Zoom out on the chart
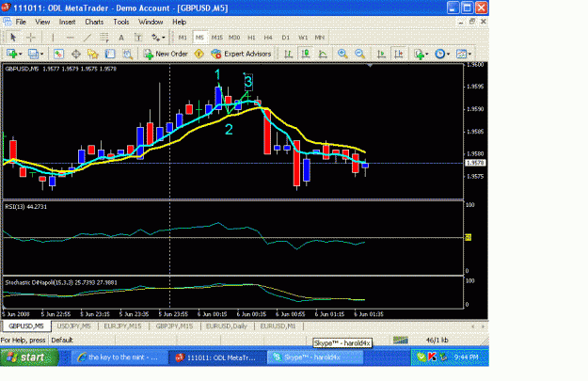The width and height of the screenshot is (588, 381). pyautogui.click(x=359, y=54)
